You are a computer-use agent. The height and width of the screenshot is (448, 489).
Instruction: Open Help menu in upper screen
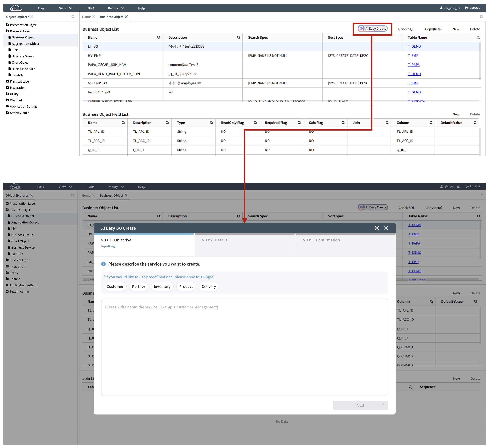141,8
